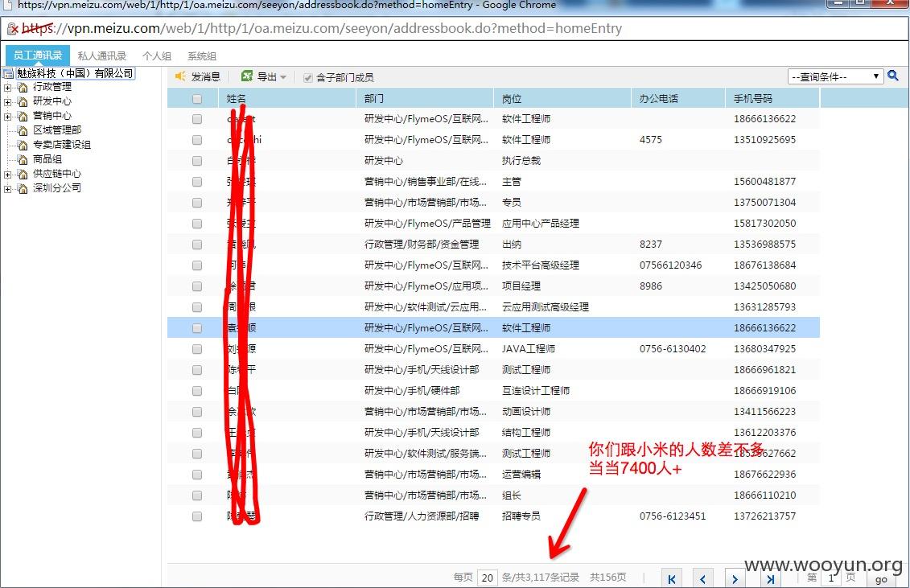
Task: Click the 供应链中心 folder icon
Action: 23,174
